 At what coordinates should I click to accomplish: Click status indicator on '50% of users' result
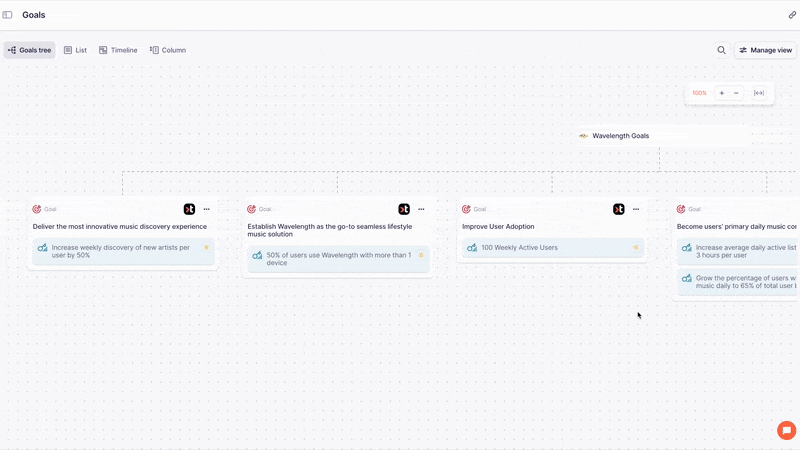[x=421, y=255]
